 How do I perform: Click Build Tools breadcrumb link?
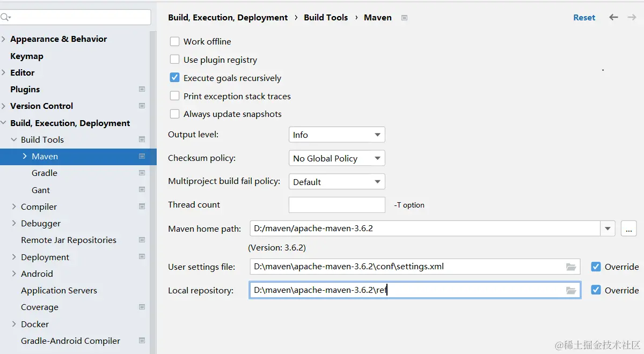326,17
